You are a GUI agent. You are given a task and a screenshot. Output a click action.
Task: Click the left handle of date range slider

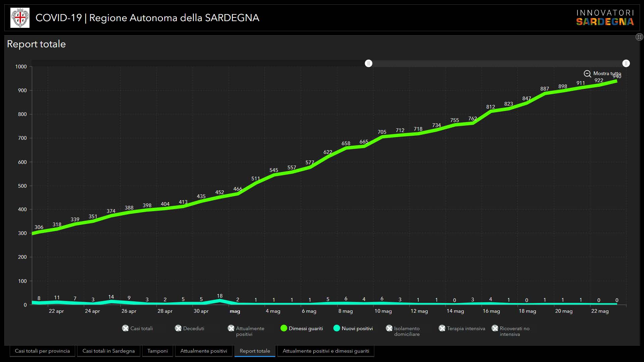[x=369, y=63]
